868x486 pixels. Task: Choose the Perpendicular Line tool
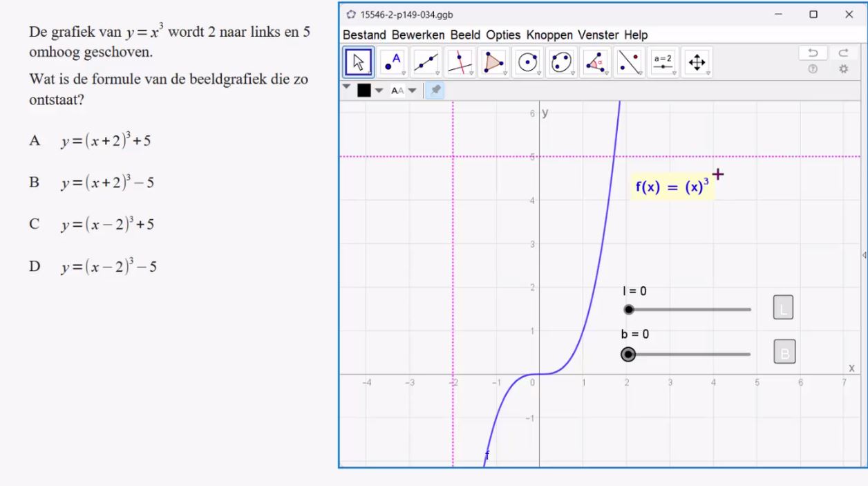[460, 63]
